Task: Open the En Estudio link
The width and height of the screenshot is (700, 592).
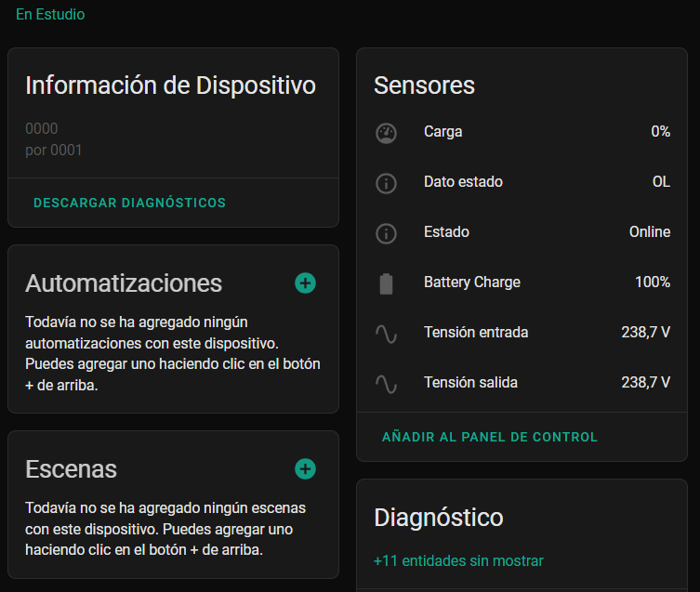Action: [x=50, y=15]
